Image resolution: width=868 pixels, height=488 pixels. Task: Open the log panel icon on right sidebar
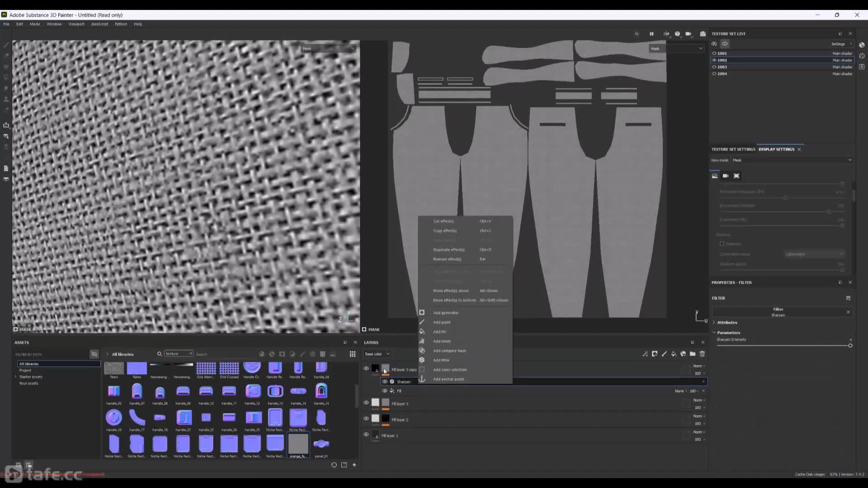point(862,67)
